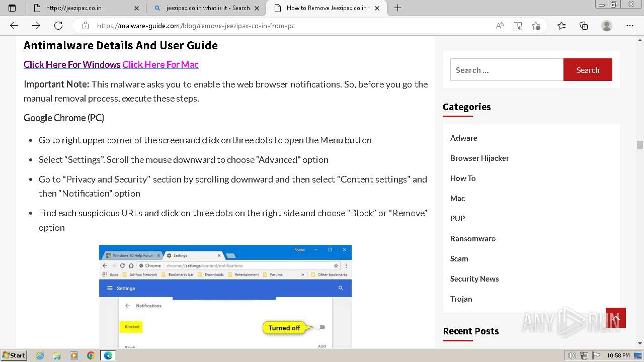Click the Google Chrome (PC) subheading

pyautogui.click(x=64, y=118)
